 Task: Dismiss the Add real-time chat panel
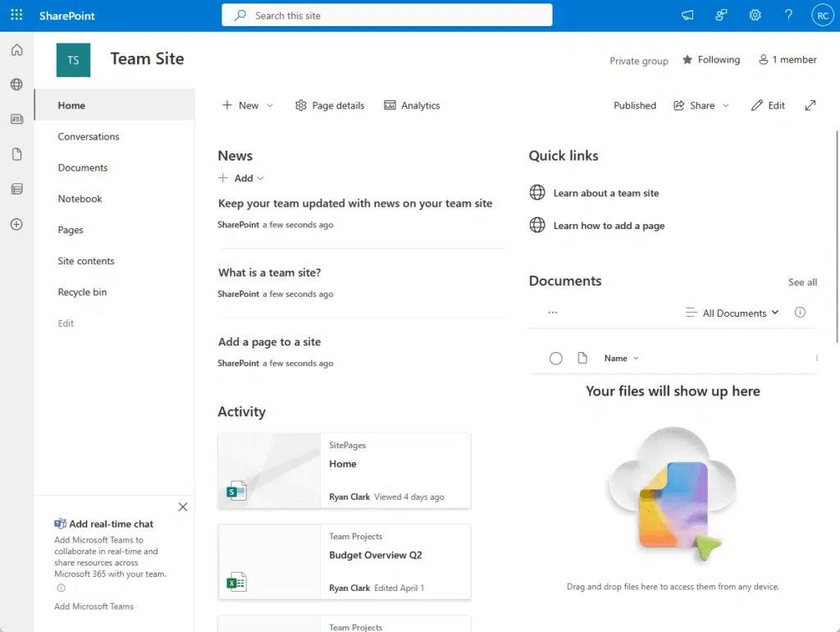tap(183, 507)
